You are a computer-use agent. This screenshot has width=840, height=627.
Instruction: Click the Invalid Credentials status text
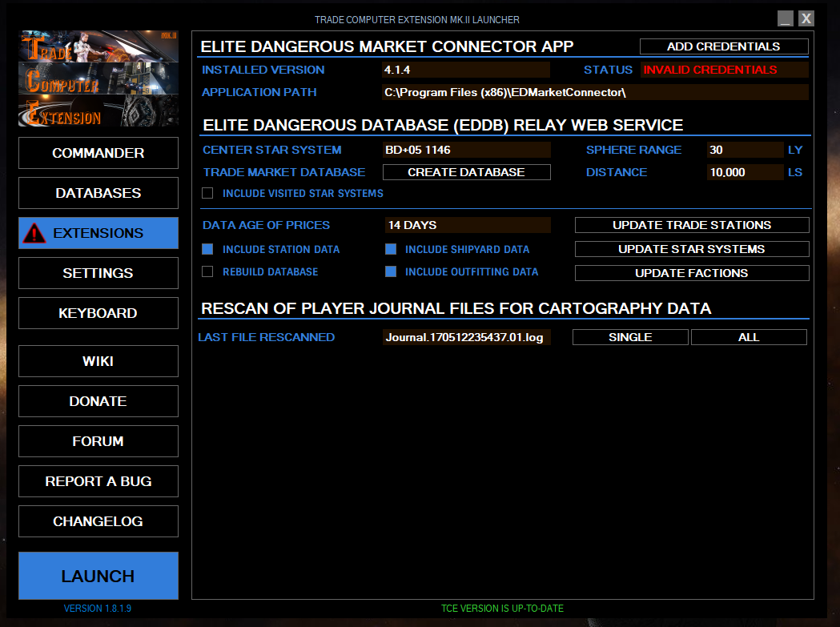click(x=709, y=70)
